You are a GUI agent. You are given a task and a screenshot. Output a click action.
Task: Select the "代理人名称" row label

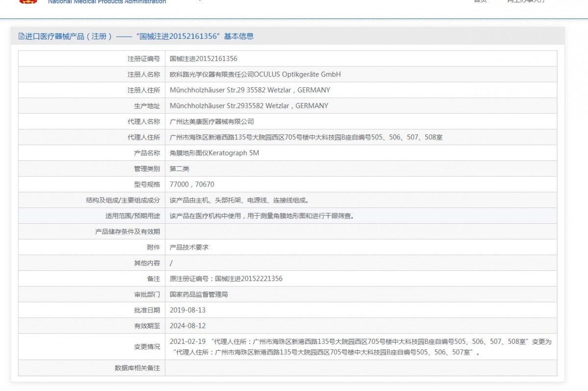(x=144, y=122)
